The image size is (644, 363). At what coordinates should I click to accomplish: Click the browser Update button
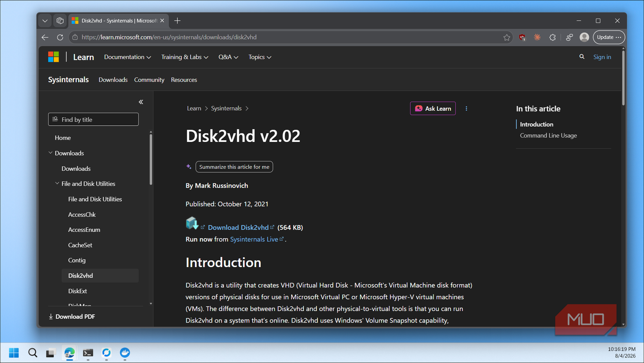[x=609, y=37]
